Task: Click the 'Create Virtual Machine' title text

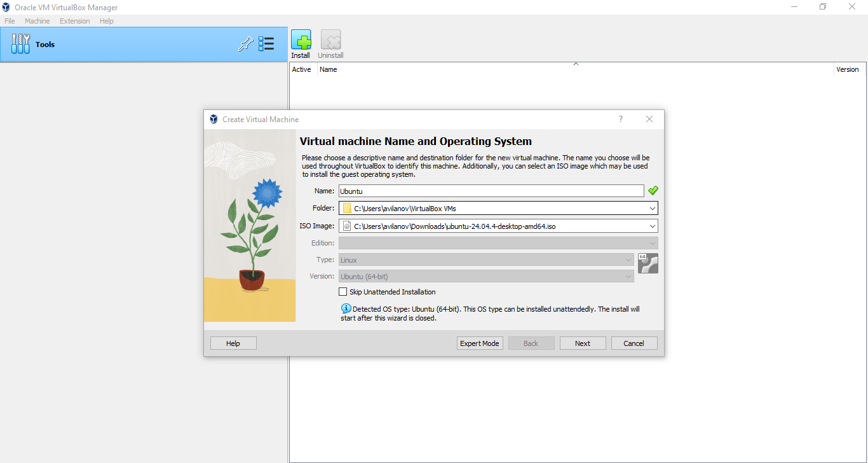Action: 261,120
